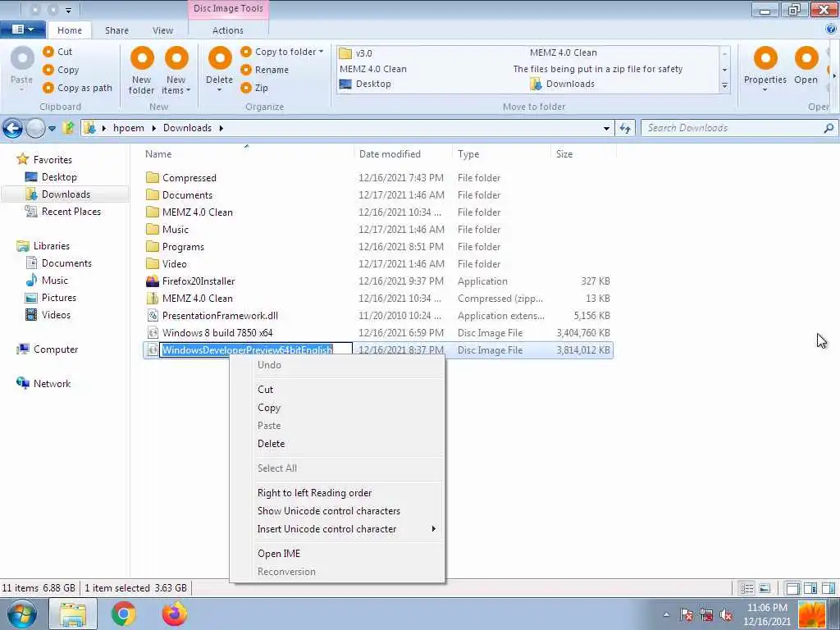Switch to the View ribbon tab
Screen dimensions: 840x630
click(162, 30)
